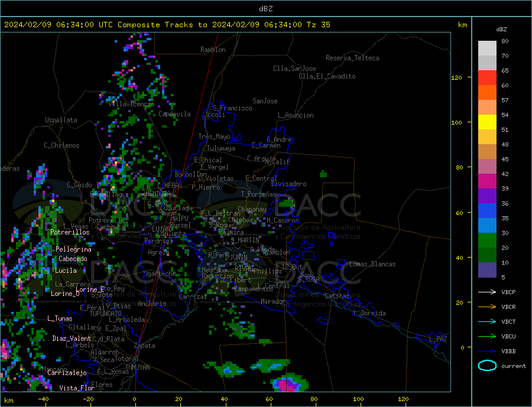The image size is (532, 407).
Task: Click the 'Vista_Flor' station label
Action: click(x=77, y=388)
